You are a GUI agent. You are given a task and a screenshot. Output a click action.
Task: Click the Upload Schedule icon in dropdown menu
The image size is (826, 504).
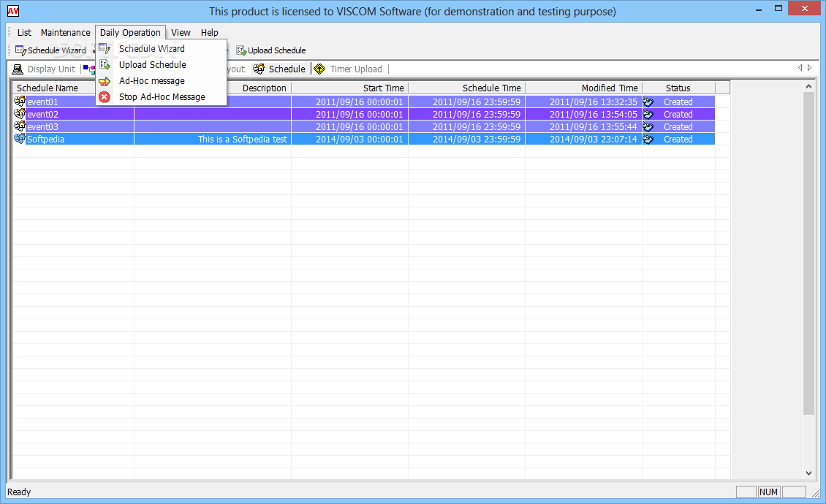[105, 65]
